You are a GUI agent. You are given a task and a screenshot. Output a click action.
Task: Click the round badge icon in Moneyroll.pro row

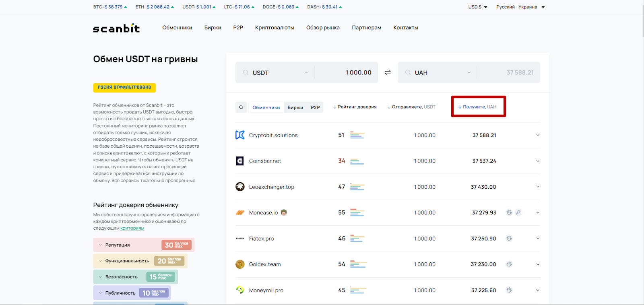(509, 290)
